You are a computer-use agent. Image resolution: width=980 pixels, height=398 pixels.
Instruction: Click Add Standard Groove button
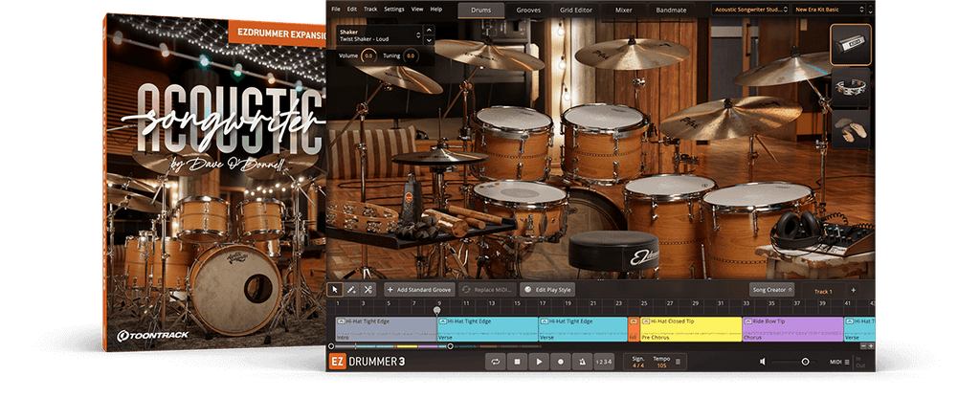point(419,290)
